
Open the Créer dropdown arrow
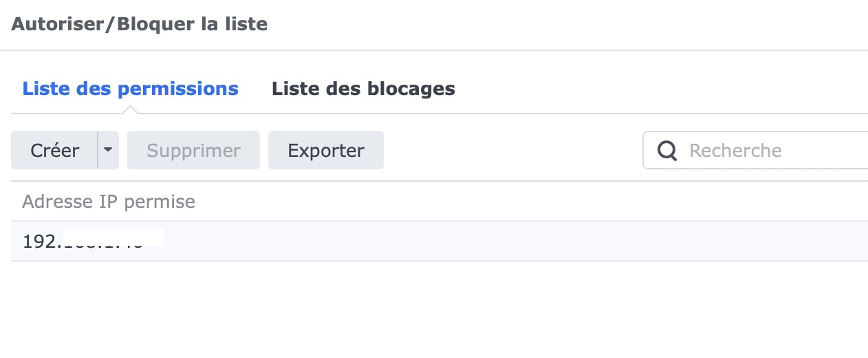pyautogui.click(x=108, y=150)
